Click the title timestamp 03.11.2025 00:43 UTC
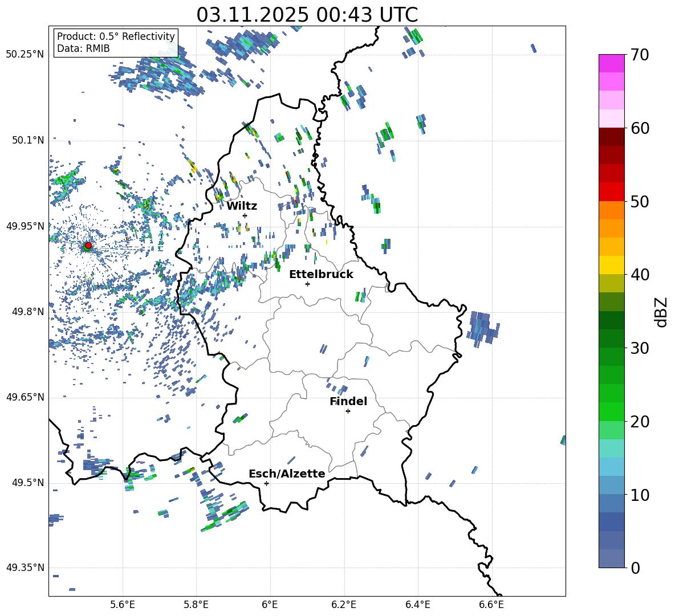This screenshot has height=616, width=675. coord(307,15)
